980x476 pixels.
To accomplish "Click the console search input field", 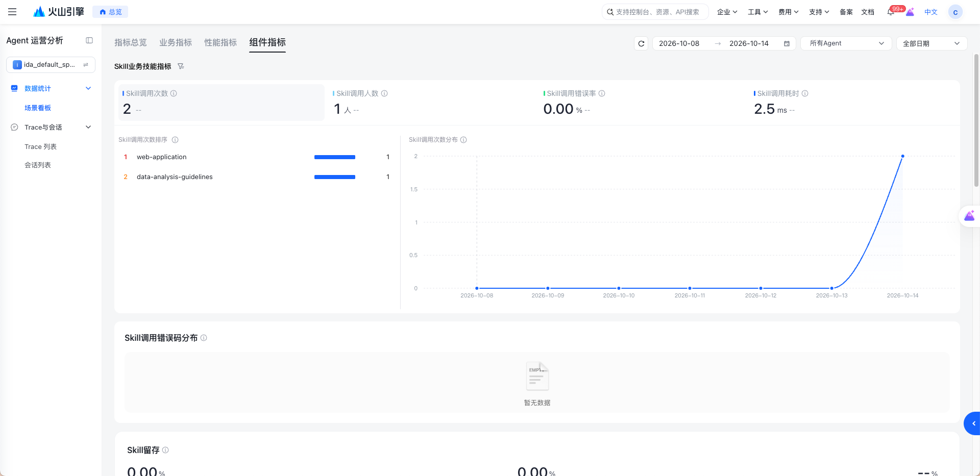I will coord(655,12).
